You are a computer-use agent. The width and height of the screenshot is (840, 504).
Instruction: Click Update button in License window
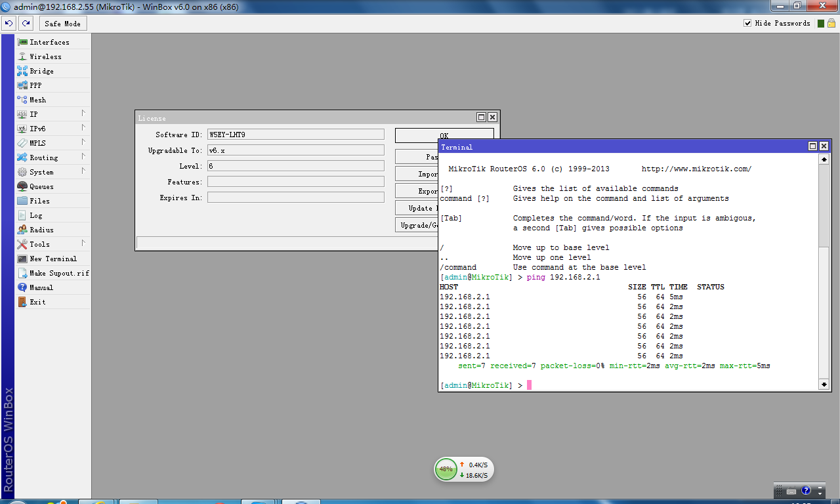click(x=416, y=208)
